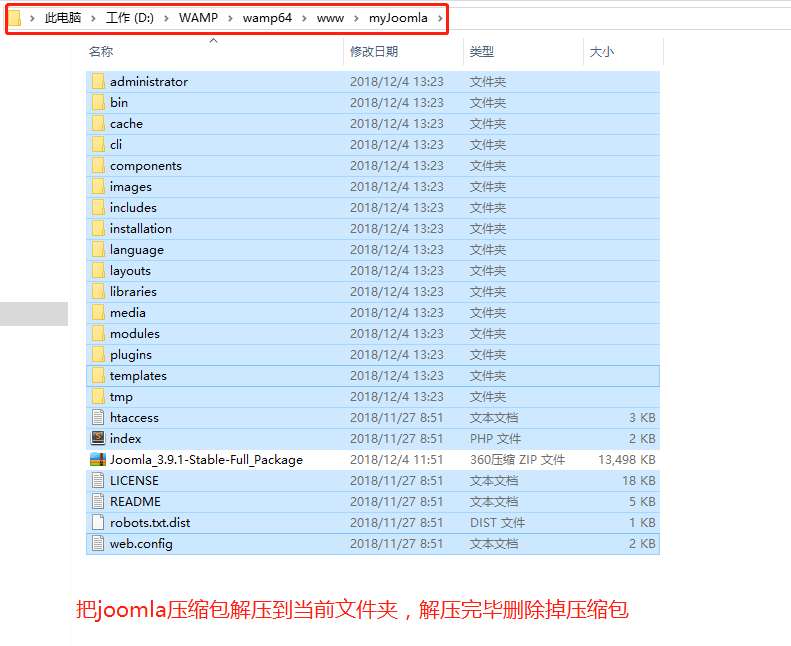The width and height of the screenshot is (791, 646).
Task: Click the README file icon
Action: (x=98, y=502)
